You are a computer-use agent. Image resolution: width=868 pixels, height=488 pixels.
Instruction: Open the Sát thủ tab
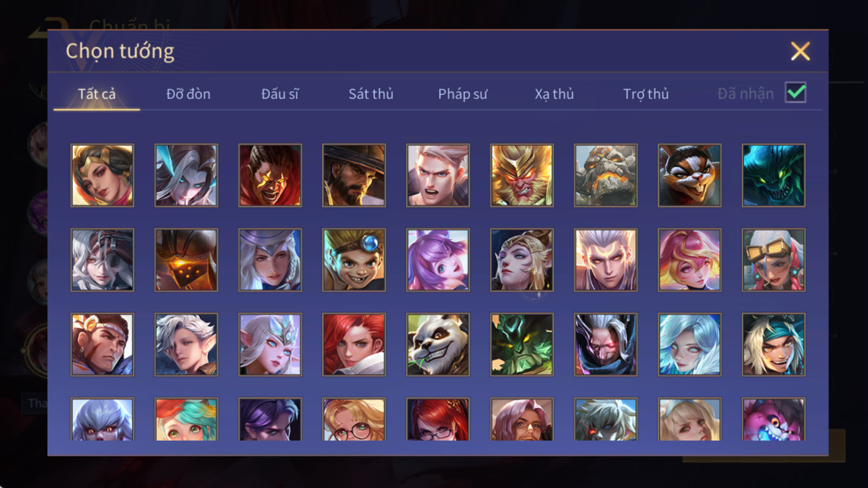pos(371,94)
